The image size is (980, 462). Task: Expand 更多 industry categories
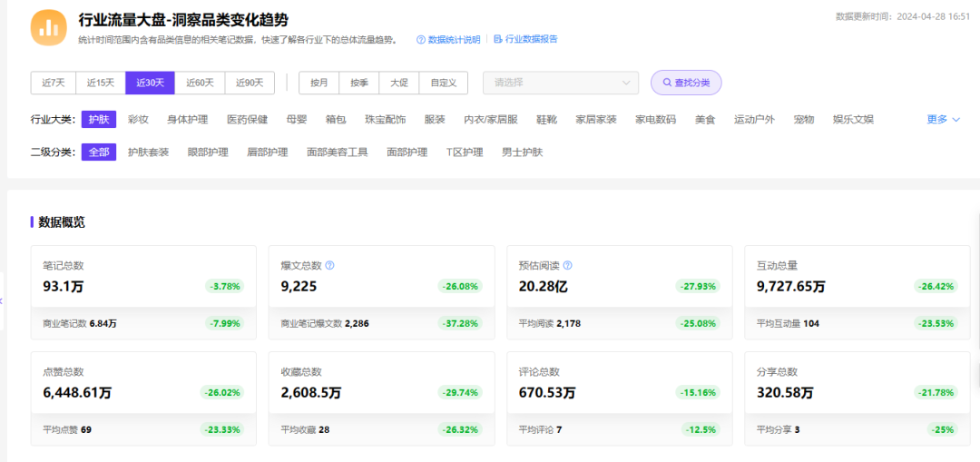click(943, 120)
